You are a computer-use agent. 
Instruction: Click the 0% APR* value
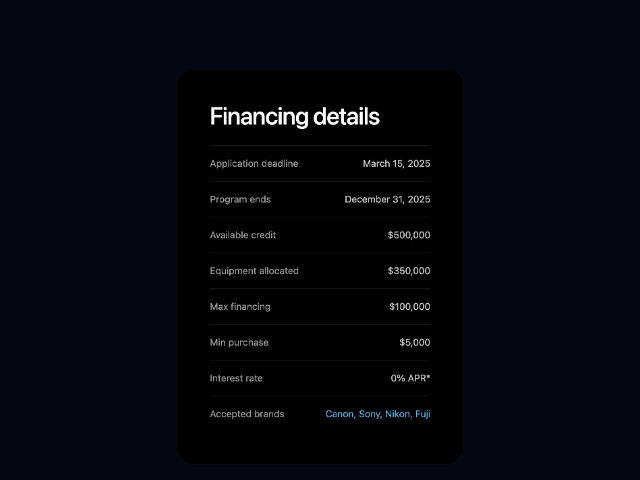pyautogui.click(x=410, y=379)
